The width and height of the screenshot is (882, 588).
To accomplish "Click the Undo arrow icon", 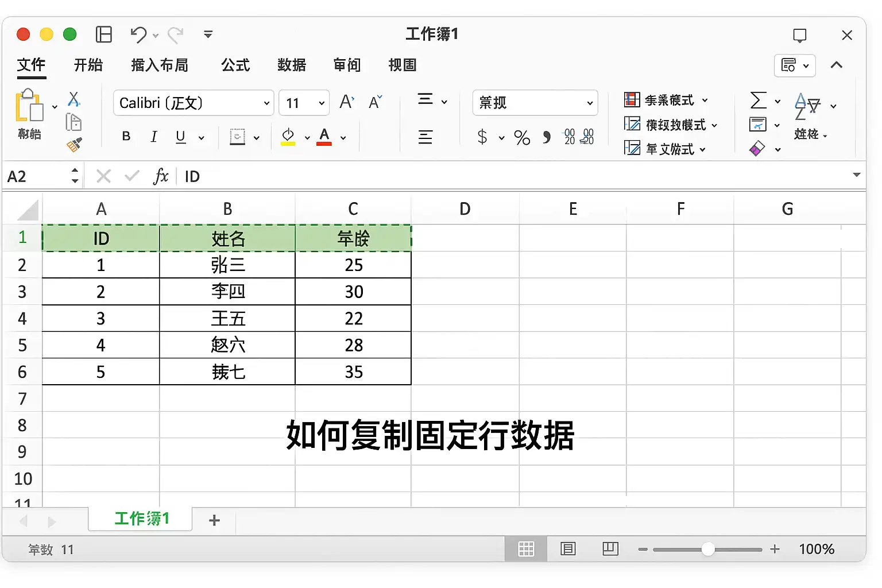I will (x=138, y=35).
